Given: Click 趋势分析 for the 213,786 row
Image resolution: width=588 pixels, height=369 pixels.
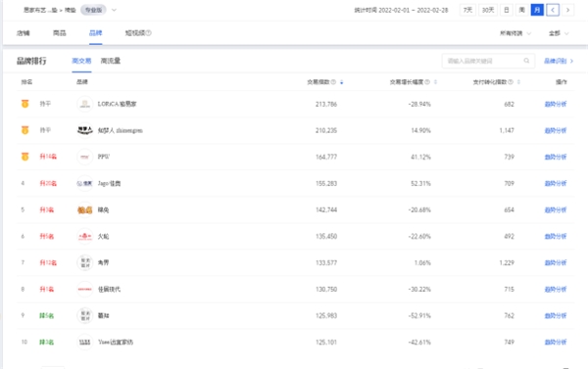Looking at the screenshot, I should 556,104.
